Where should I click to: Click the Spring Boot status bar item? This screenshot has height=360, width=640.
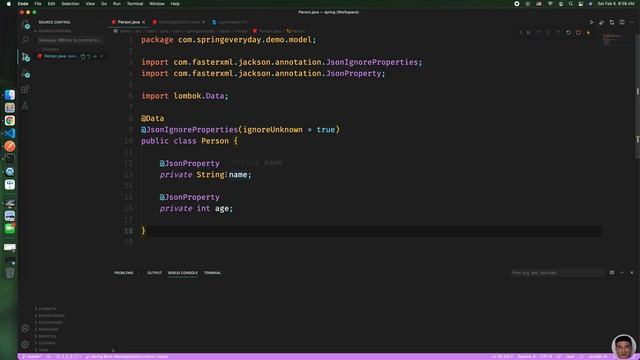(x=127, y=357)
